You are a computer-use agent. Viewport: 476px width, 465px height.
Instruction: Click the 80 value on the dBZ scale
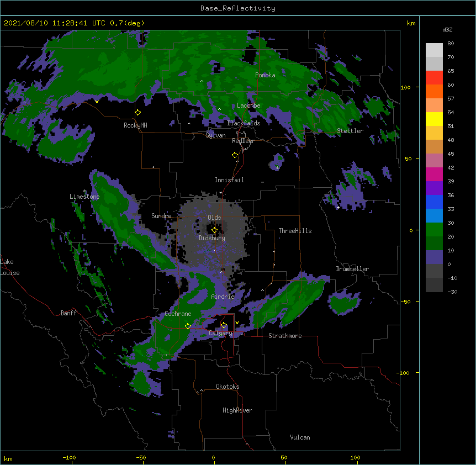[x=451, y=44]
